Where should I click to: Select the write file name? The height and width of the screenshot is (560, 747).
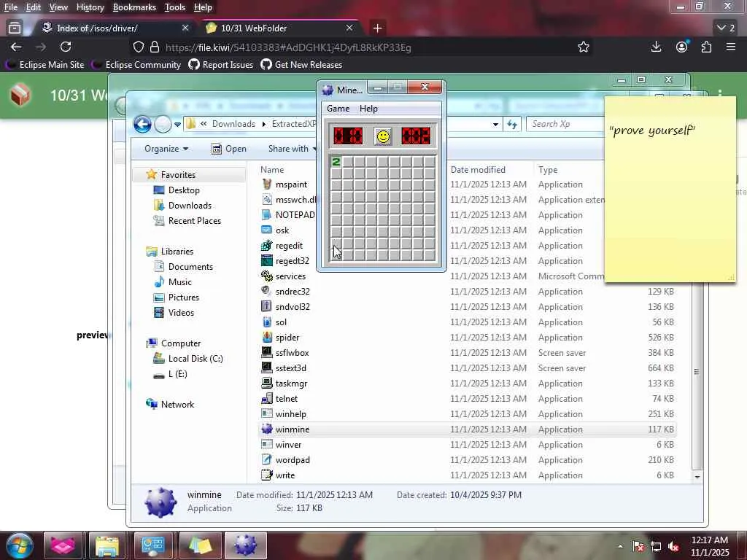(x=285, y=475)
